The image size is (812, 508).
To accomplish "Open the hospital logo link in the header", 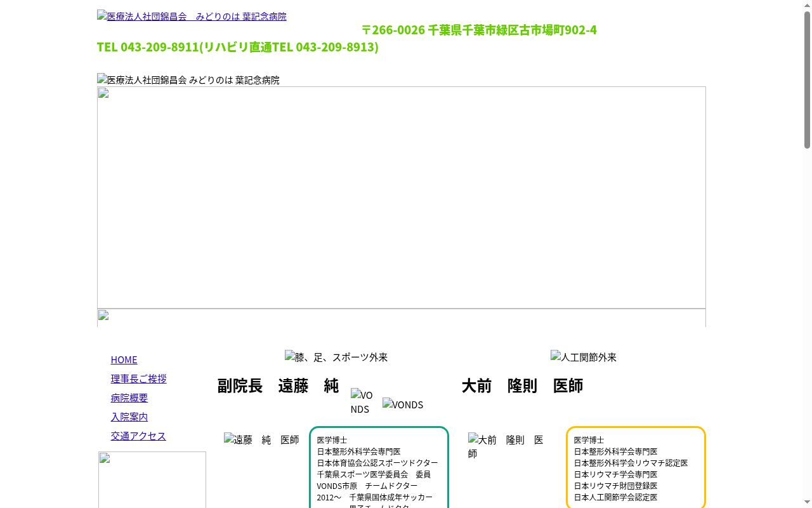I will [x=192, y=17].
